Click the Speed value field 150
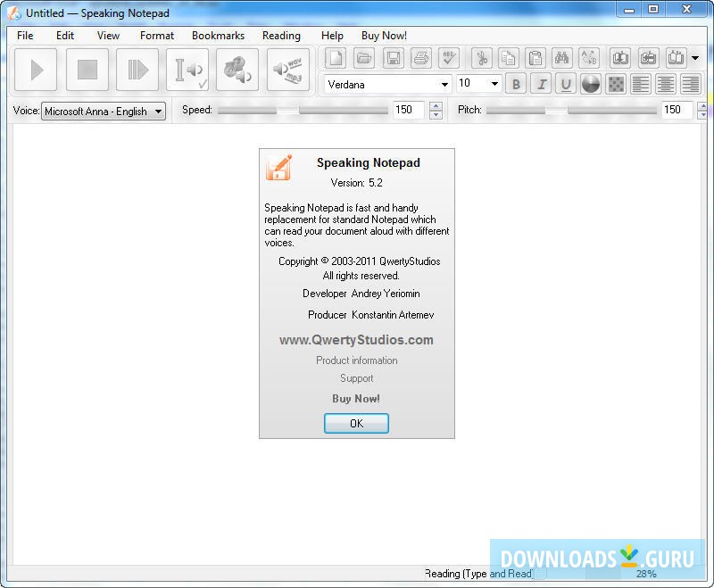This screenshot has width=714, height=588. 409,110
